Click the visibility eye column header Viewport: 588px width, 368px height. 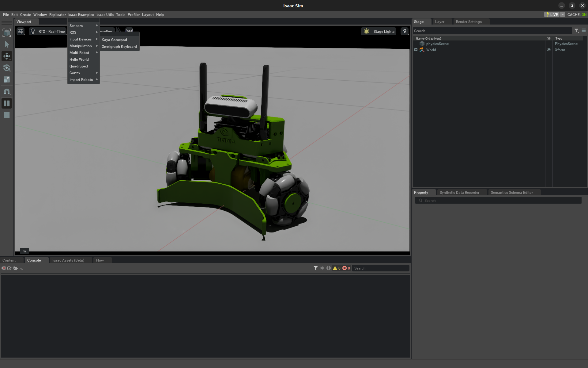(549, 38)
